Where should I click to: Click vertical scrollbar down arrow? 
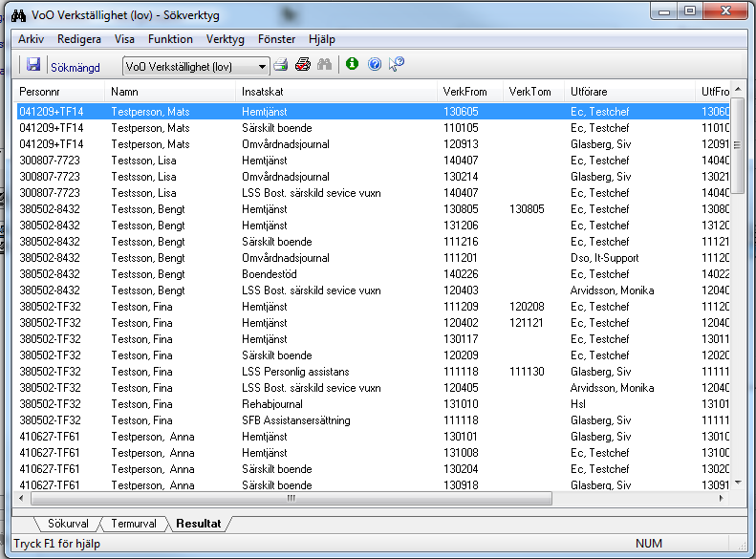tap(738, 483)
